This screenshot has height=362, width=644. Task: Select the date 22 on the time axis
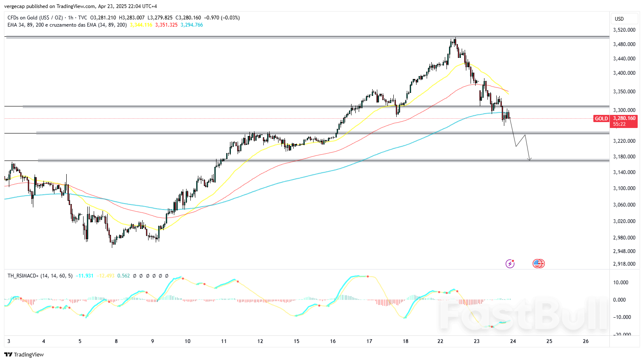coord(441,340)
